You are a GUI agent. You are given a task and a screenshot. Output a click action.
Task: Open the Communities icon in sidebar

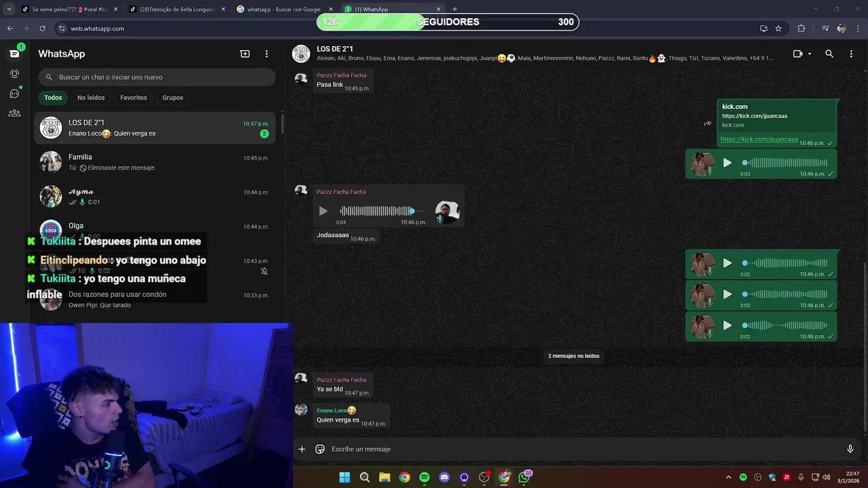pos(14,113)
